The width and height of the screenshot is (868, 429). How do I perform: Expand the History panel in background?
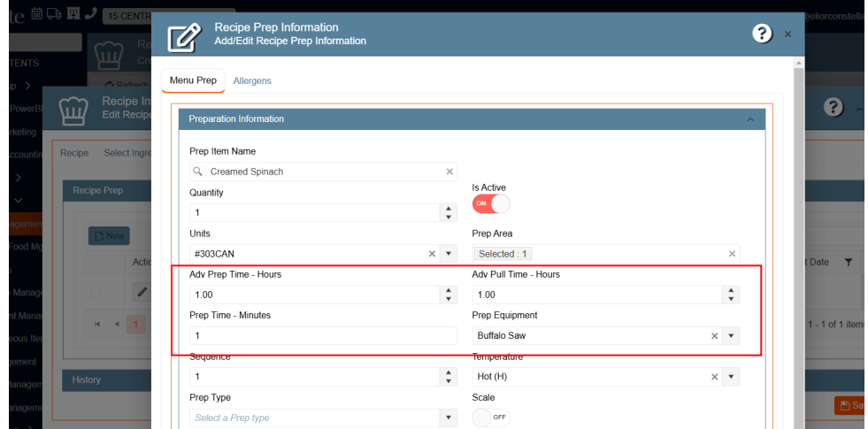pyautogui.click(x=106, y=380)
